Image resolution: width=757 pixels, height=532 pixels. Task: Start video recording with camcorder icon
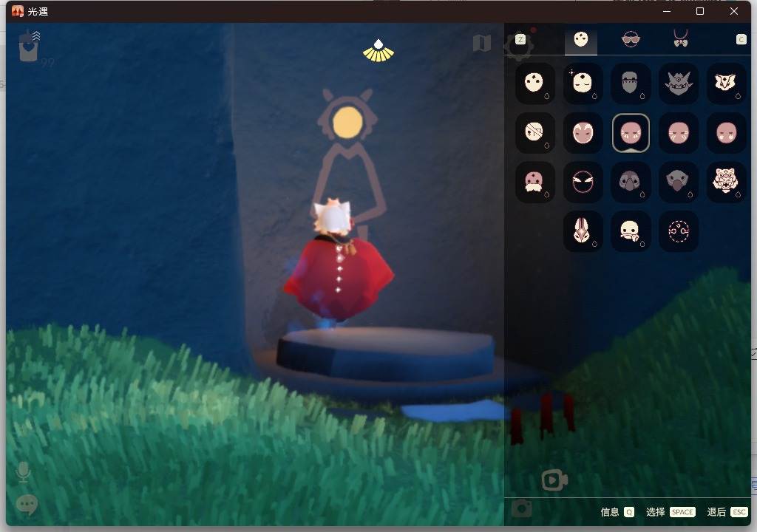click(x=554, y=480)
